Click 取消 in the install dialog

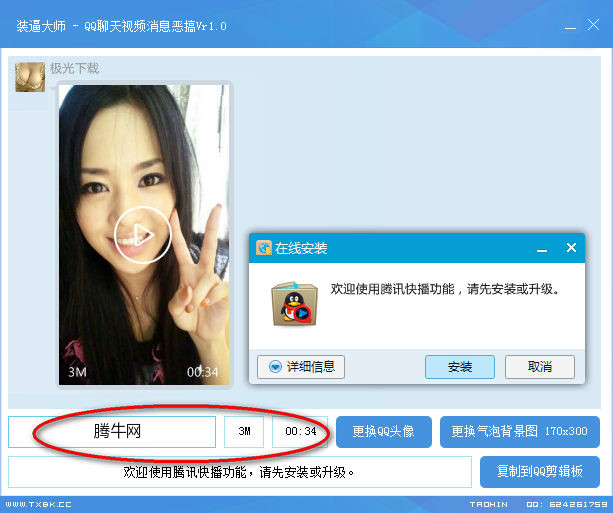click(540, 367)
